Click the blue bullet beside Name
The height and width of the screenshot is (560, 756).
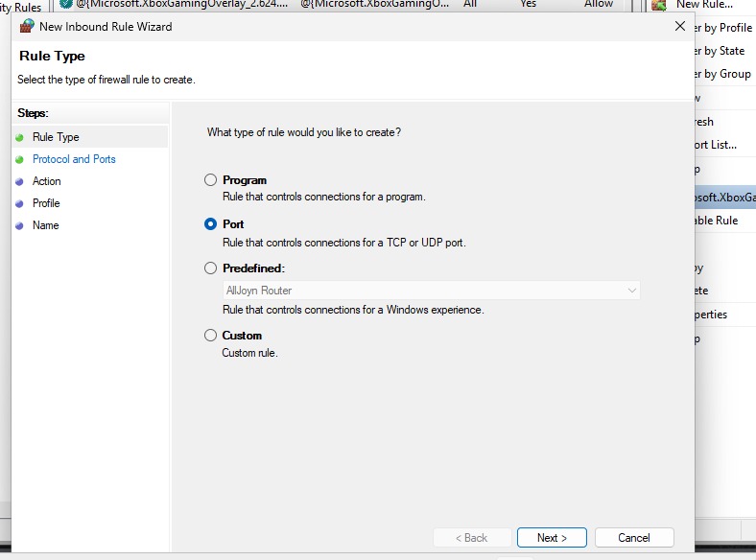[19, 225]
